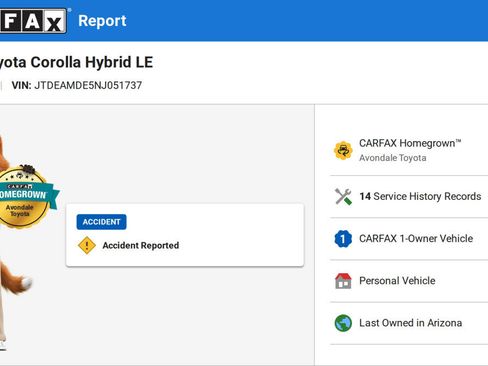This screenshot has width=488, height=366.
Task: Open Last Owned in Arizona entry
Action: [x=409, y=323]
